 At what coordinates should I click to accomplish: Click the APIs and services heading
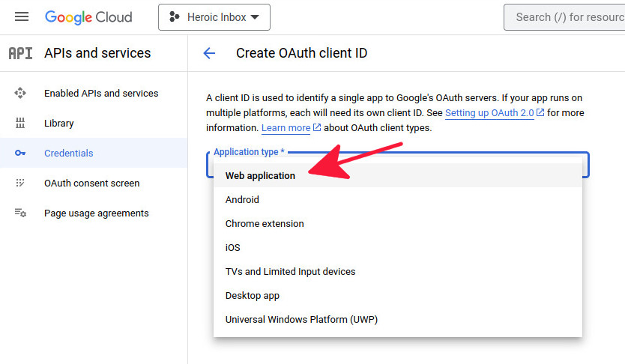(97, 53)
